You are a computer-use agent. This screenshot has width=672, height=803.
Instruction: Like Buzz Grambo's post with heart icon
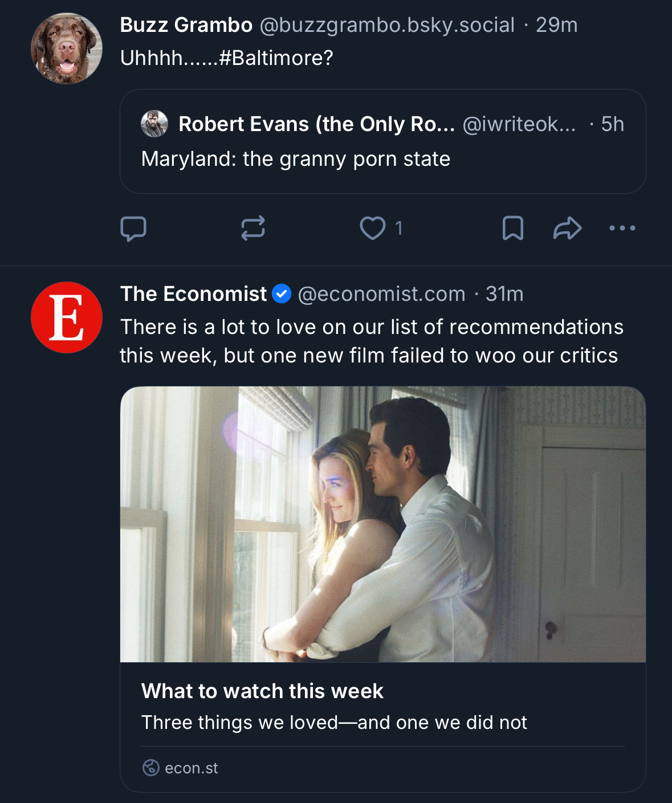[x=373, y=229]
